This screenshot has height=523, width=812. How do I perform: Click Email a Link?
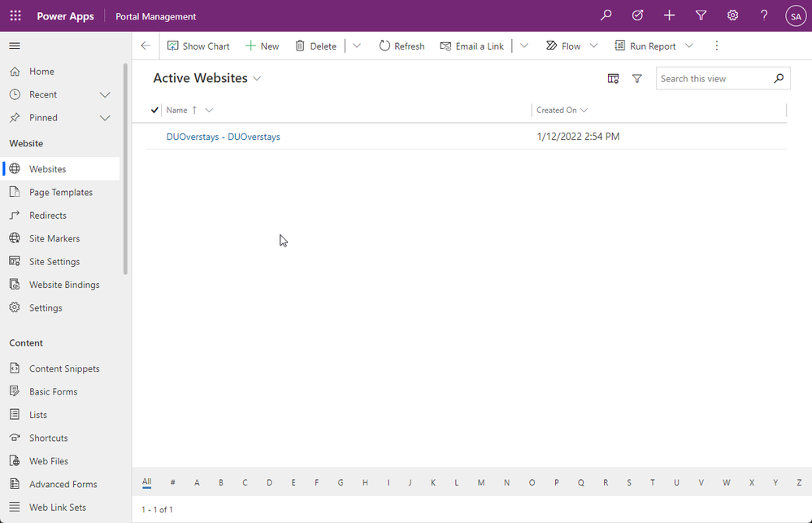coord(471,46)
